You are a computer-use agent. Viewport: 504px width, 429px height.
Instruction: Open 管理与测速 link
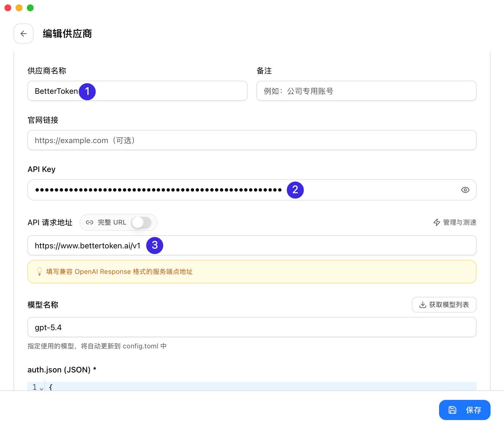point(455,222)
